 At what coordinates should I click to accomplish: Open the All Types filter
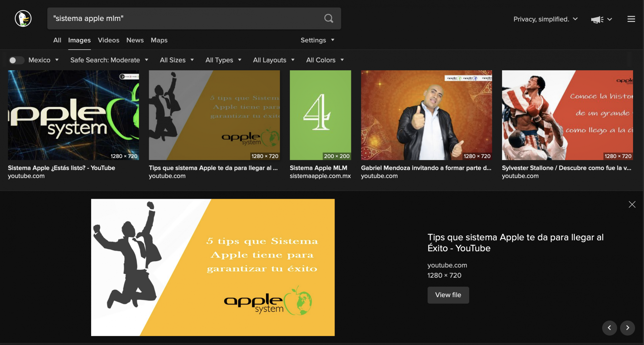click(x=223, y=60)
